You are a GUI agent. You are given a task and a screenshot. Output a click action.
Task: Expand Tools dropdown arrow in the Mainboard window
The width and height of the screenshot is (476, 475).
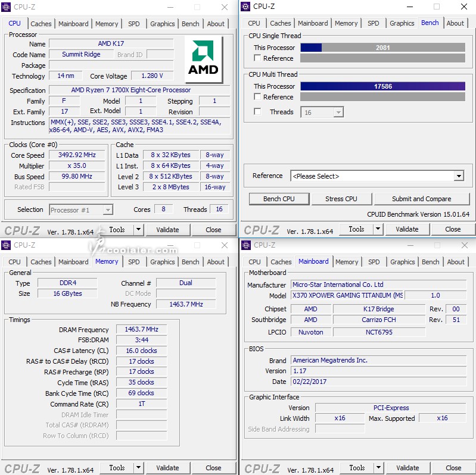click(x=378, y=468)
